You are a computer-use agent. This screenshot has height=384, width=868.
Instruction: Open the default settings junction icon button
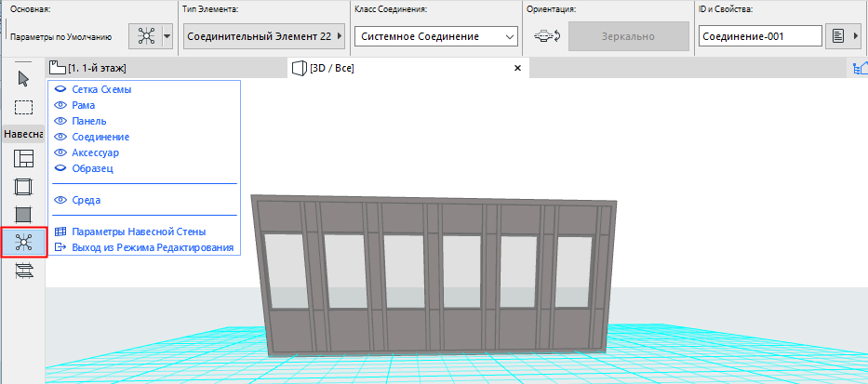tap(145, 36)
